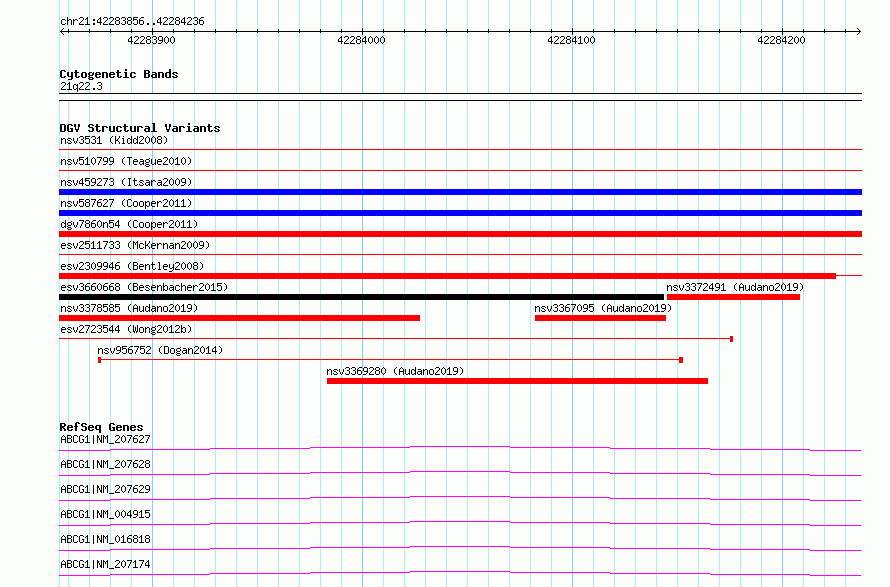Click the right end marker of esv2723544
This screenshot has width=890, height=587.
(732, 339)
